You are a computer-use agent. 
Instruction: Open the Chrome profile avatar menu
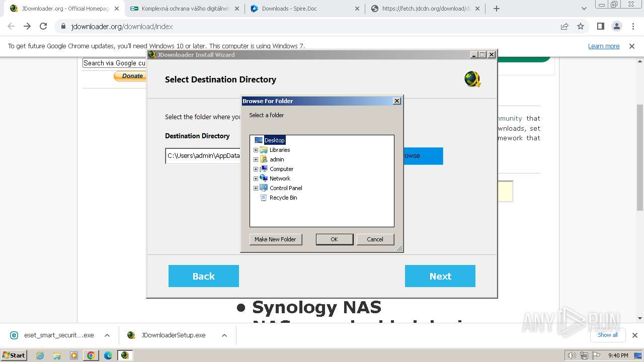pos(616,26)
